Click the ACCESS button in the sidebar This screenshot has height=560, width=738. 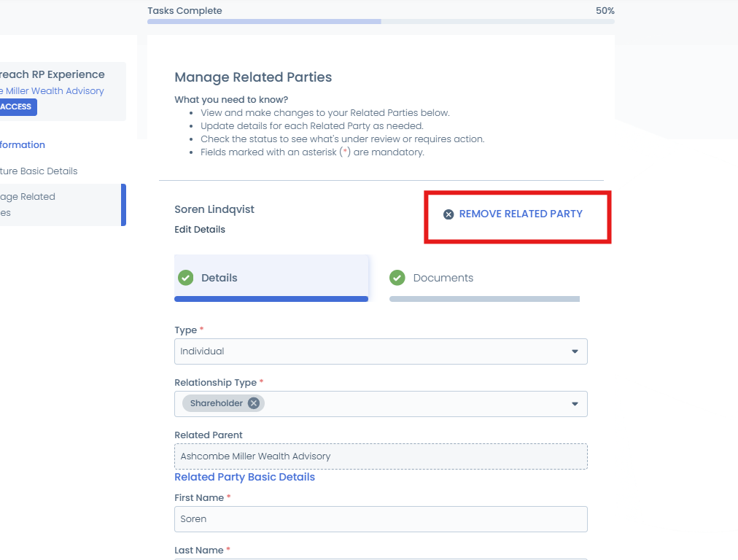17,107
